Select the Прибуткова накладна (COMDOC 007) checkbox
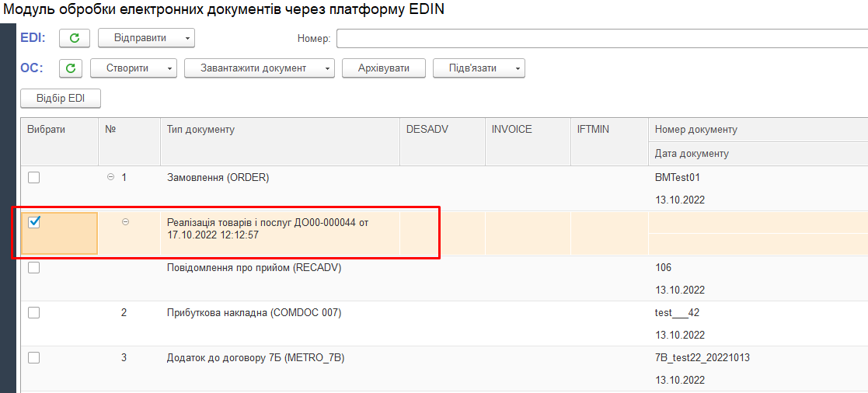 point(33,313)
